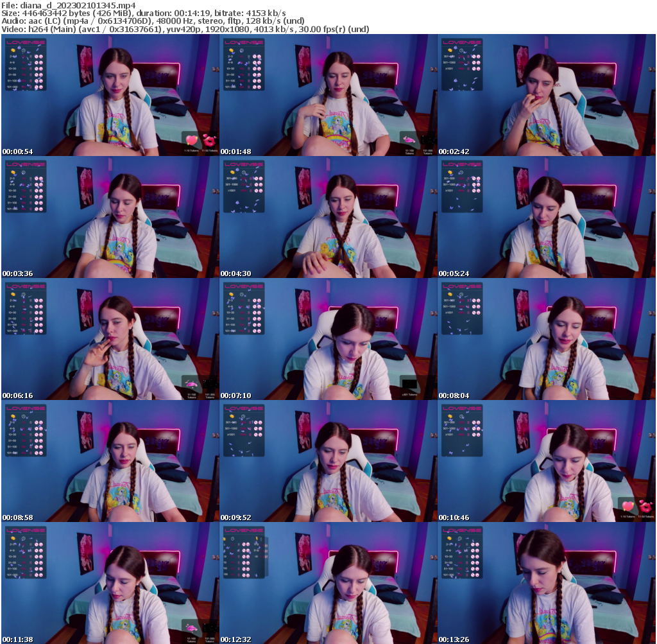This screenshot has width=657, height=644.
Task: Select the thumbnail at timestamp 00:04:30
Action: [328, 217]
